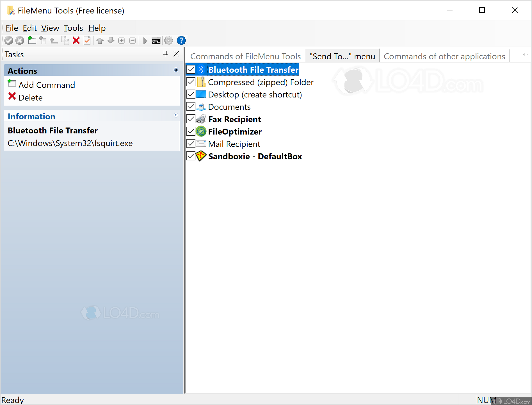Collapse the Actions panel section
This screenshot has height=405, width=532.
coord(176,70)
